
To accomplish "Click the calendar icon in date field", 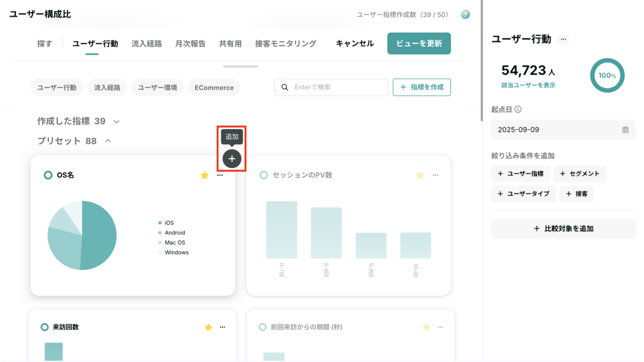I will tap(625, 130).
